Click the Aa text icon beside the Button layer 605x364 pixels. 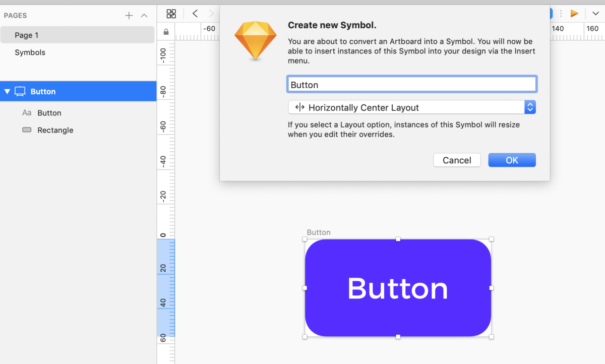pyautogui.click(x=27, y=113)
